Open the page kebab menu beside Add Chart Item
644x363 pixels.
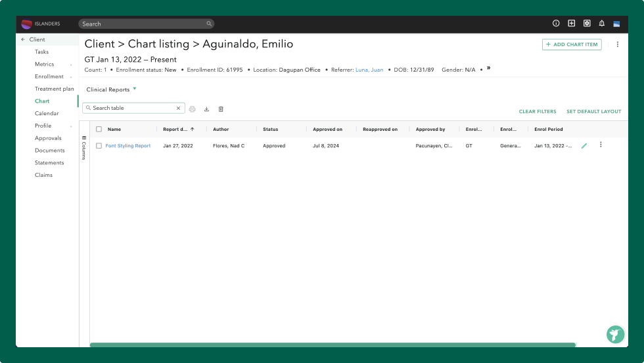[x=617, y=45]
